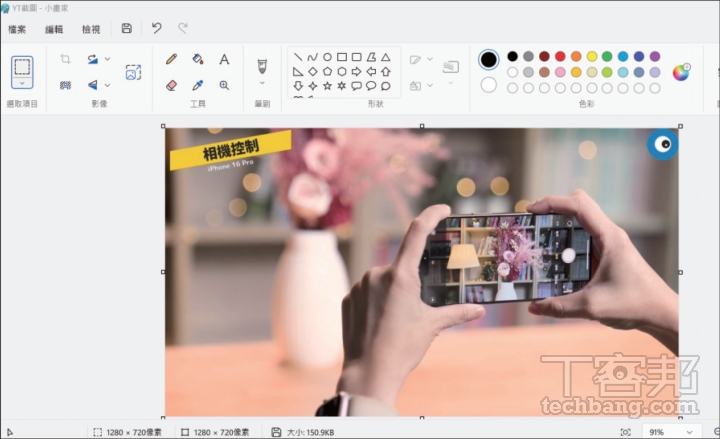
Task: Pick the orange color swatch
Action: [576, 56]
